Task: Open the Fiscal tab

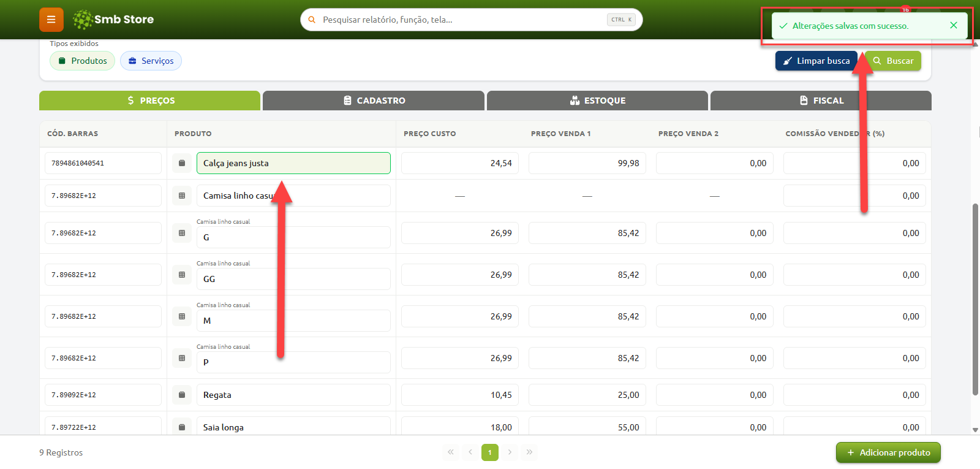Action: click(821, 101)
